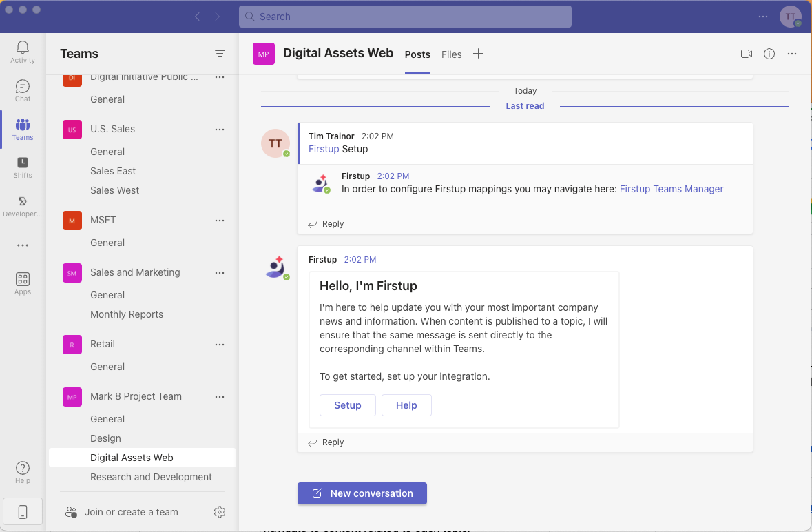Open Manage teams settings gear

tap(220, 512)
